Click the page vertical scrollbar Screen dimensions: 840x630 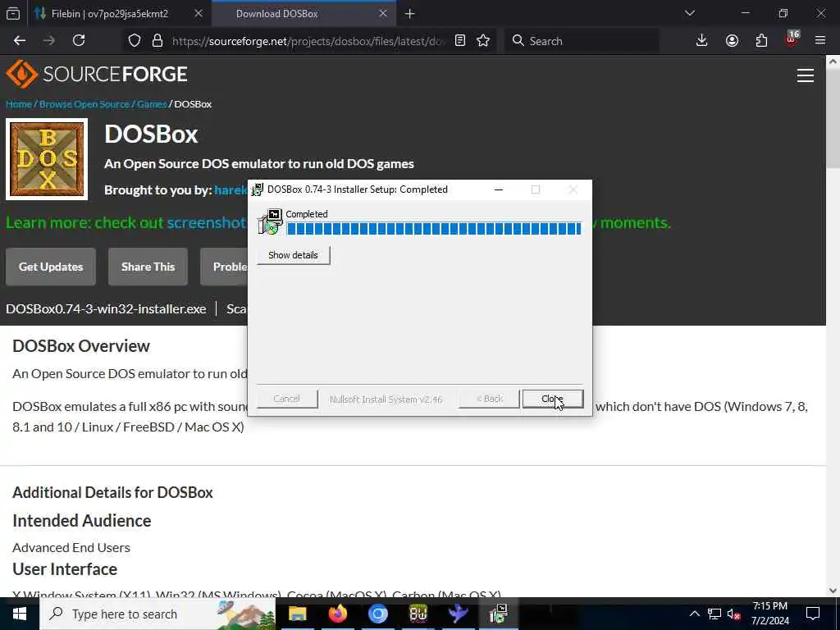coord(833,326)
